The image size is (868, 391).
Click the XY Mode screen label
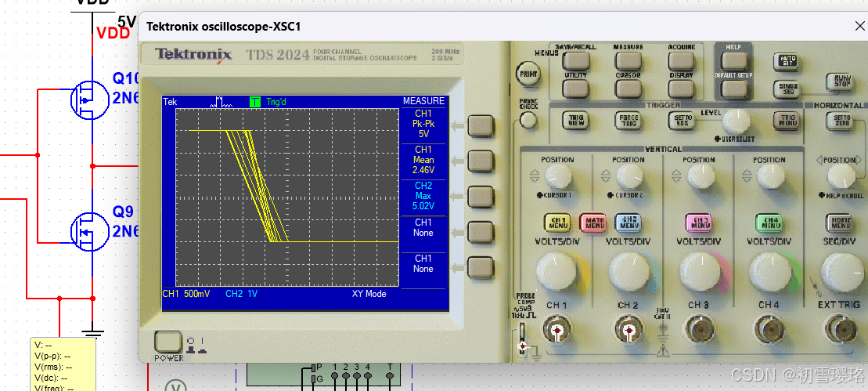pyautogui.click(x=369, y=294)
